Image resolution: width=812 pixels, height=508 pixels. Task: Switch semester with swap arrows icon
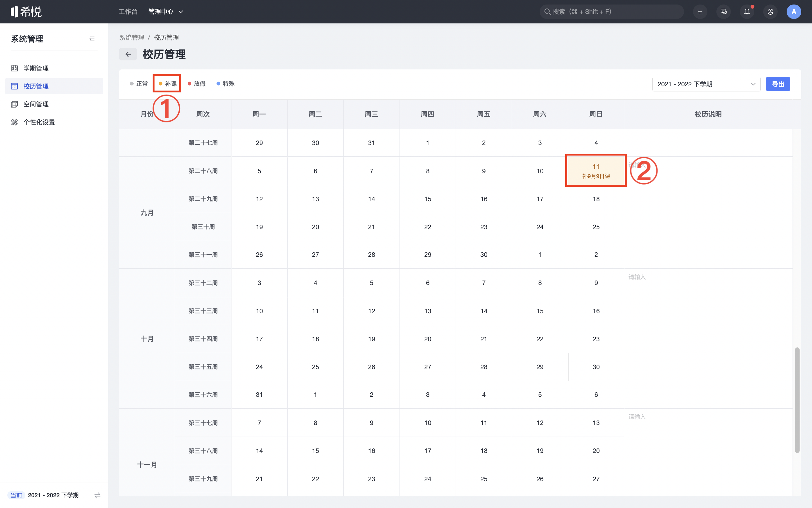pos(97,495)
